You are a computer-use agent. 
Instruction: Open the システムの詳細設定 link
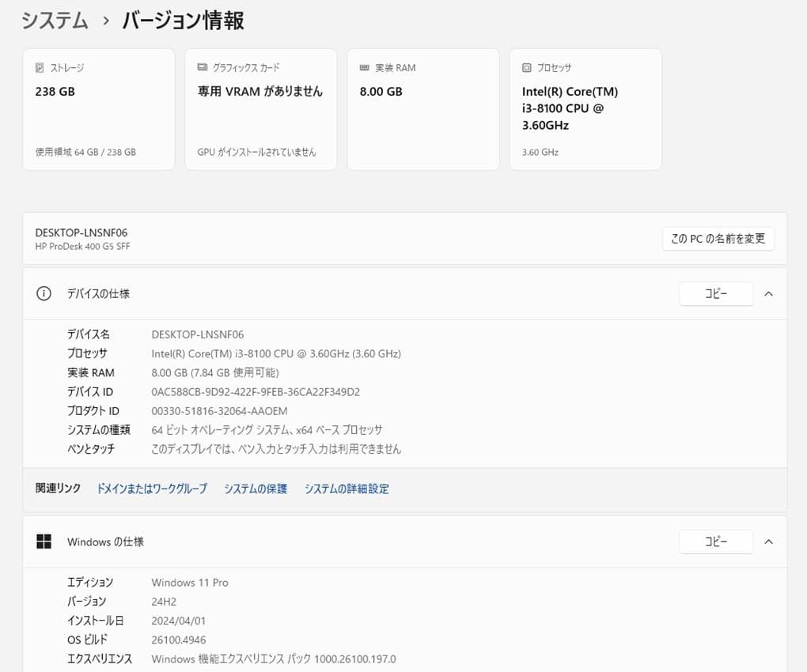pyautogui.click(x=347, y=489)
